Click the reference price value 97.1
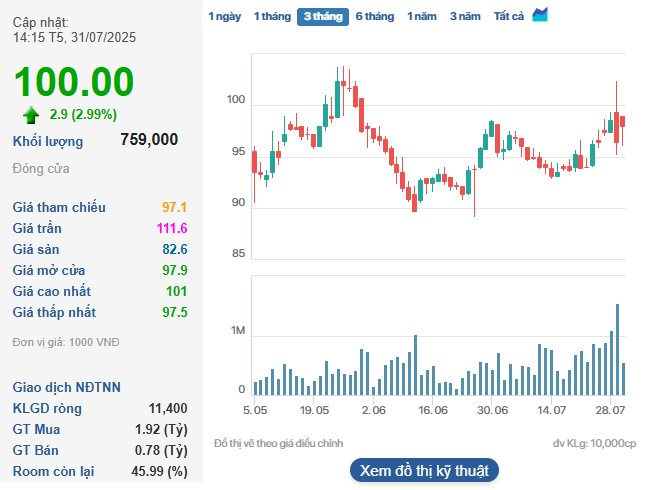This screenshot has width=656, height=490. click(x=174, y=207)
